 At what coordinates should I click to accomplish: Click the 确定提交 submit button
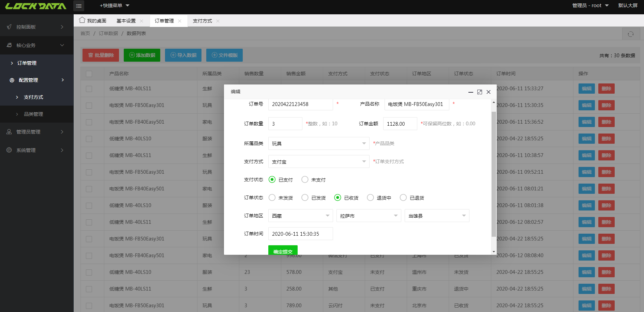coord(283,250)
